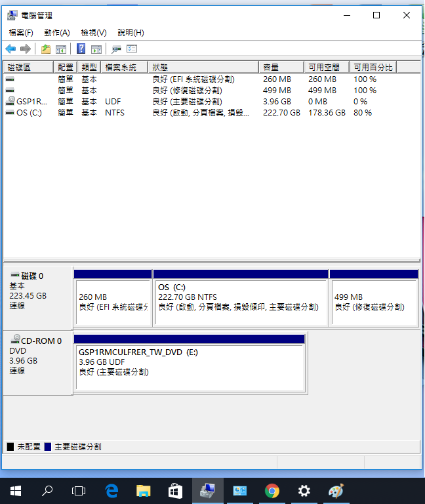This screenshot has height=504, width=425.
Task: Show or hide console tree icon
Action: (61, 49)
